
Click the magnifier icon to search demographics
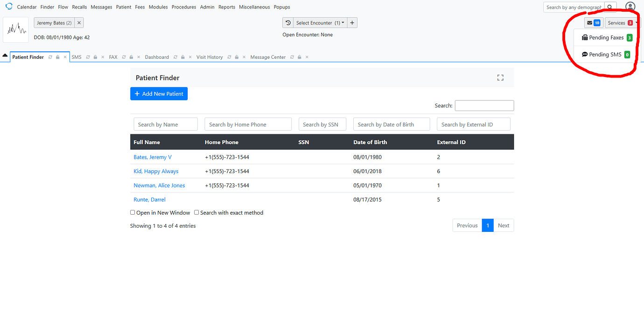[x=610, y=7]
